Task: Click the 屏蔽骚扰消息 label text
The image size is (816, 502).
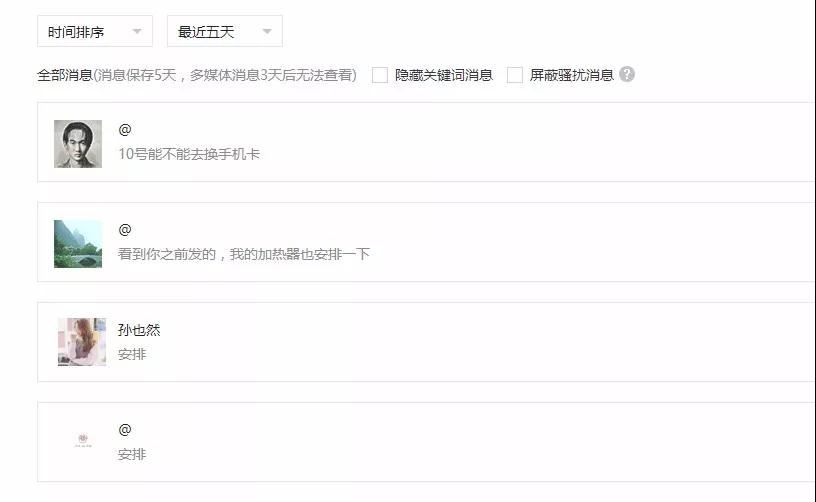Action: click(x=572, y=75)
